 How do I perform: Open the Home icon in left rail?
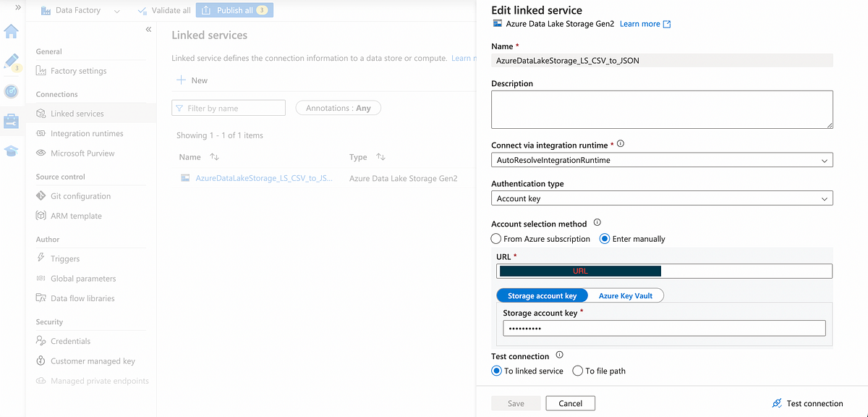pos(12,31)
